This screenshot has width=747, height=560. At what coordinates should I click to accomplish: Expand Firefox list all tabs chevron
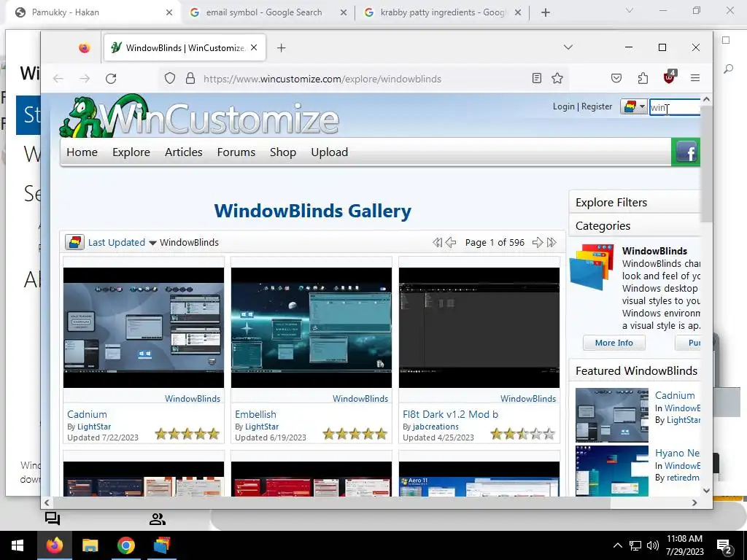pos(568,47)
